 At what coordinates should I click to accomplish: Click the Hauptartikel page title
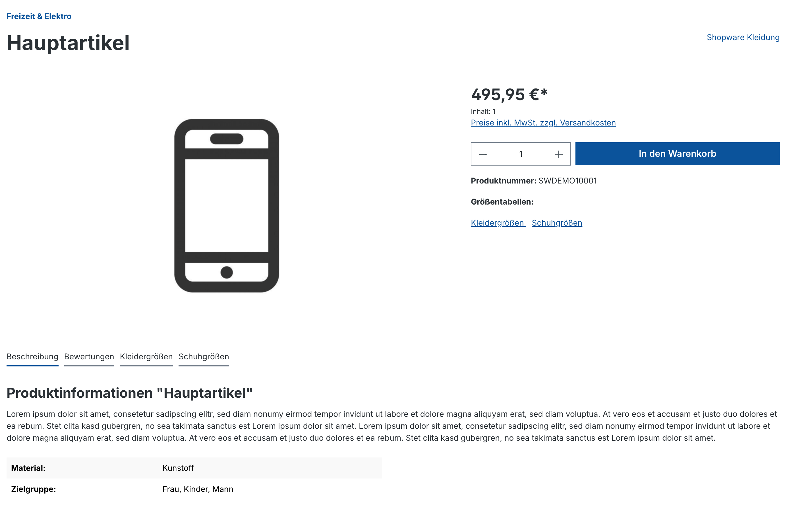pos(68,43)
